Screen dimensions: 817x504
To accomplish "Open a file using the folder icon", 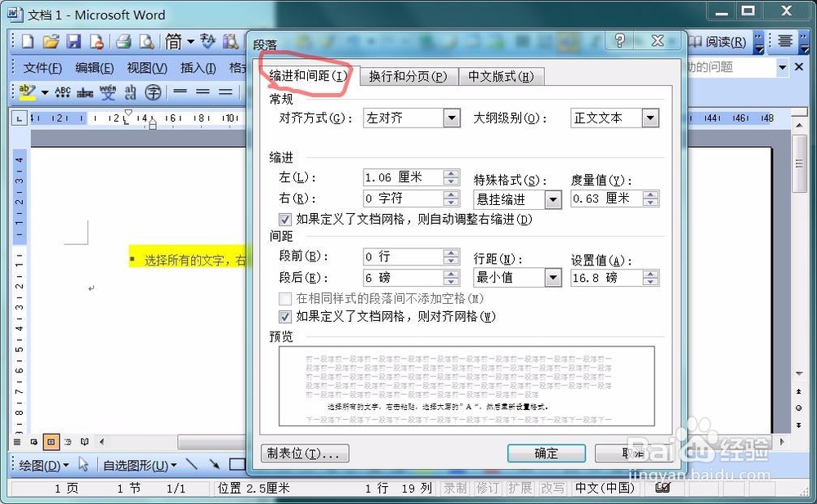I will click(x=51, y=41).
